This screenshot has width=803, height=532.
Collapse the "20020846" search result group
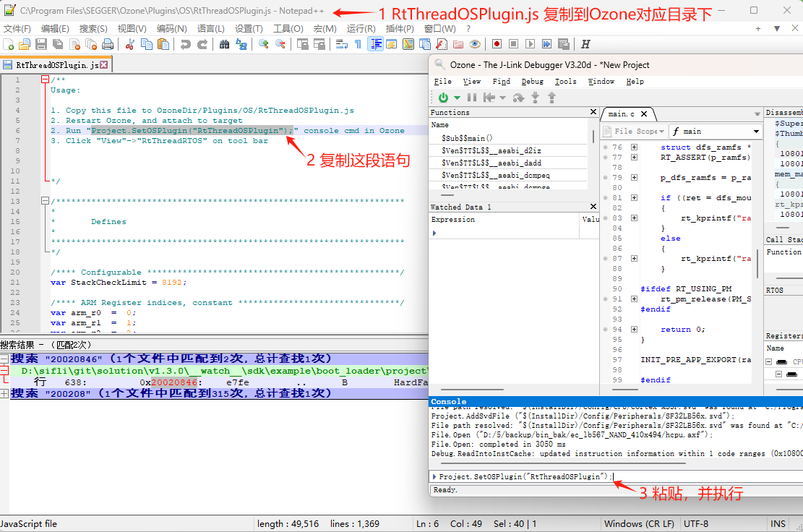click(4, 359)
